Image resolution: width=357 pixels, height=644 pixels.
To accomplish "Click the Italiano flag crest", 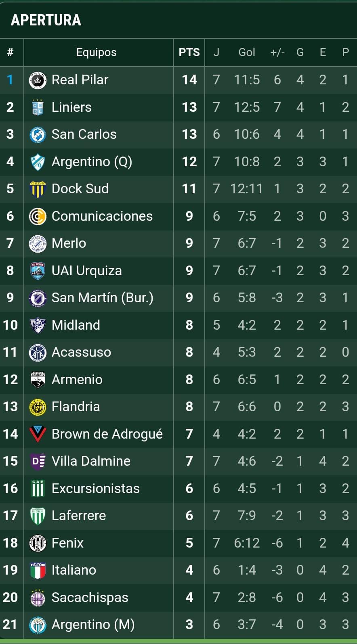I will click(38, 570).
